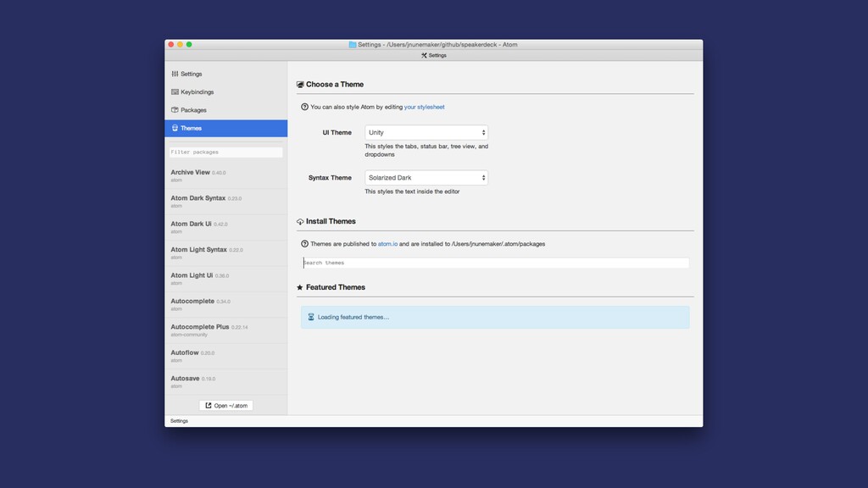
Task: Click the Install Themes cloud download icon
Action: pyautogui.click(x=300, y=221)
